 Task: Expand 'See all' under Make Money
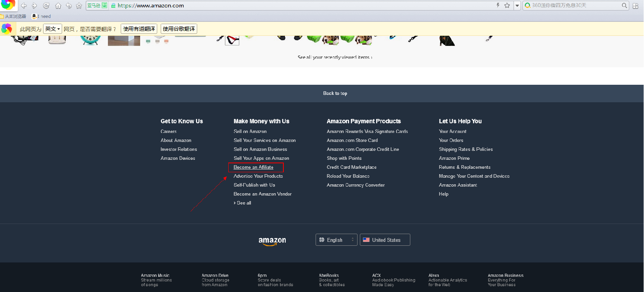[x=243, y=203]
